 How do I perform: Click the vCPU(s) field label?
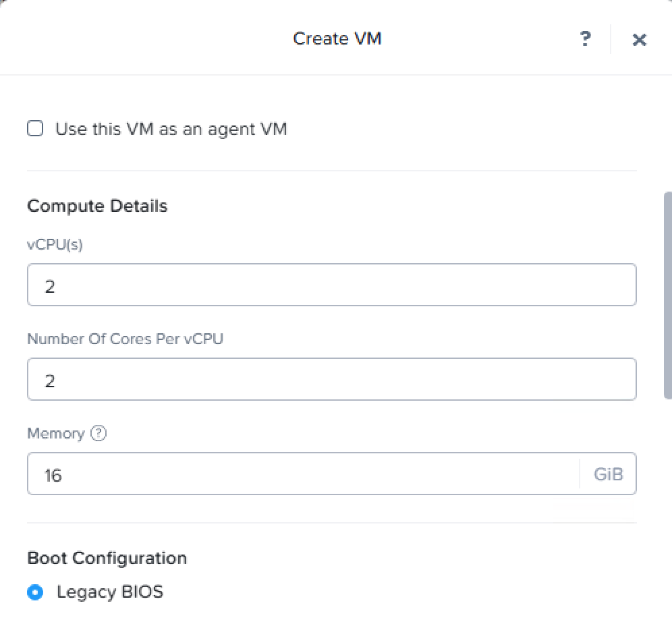tap(55, 244)
